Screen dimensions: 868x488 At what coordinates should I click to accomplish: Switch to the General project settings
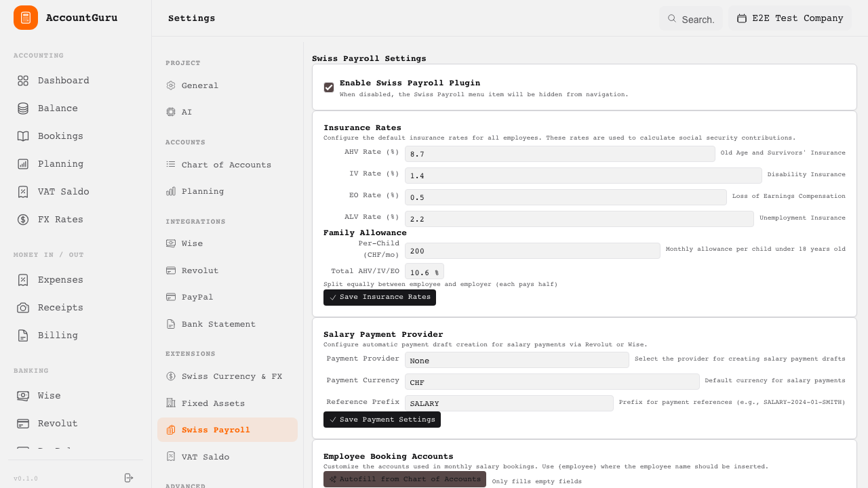199,85
